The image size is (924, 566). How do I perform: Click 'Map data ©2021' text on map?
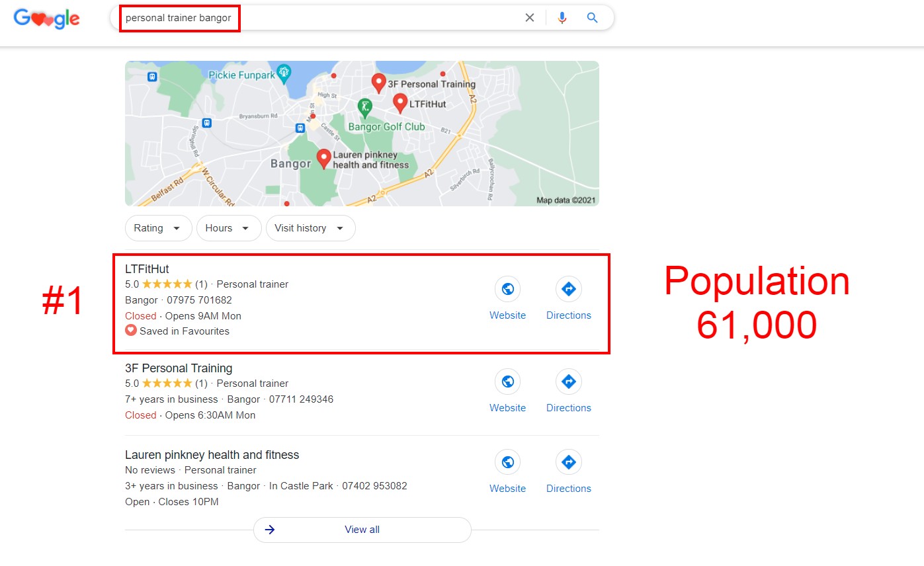coord(566,200)
